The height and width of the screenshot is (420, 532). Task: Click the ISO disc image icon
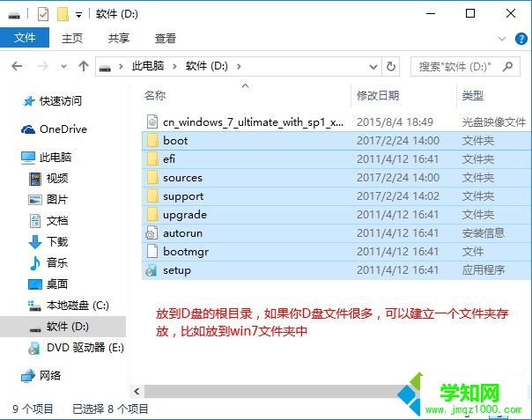(x=152, y=122)
